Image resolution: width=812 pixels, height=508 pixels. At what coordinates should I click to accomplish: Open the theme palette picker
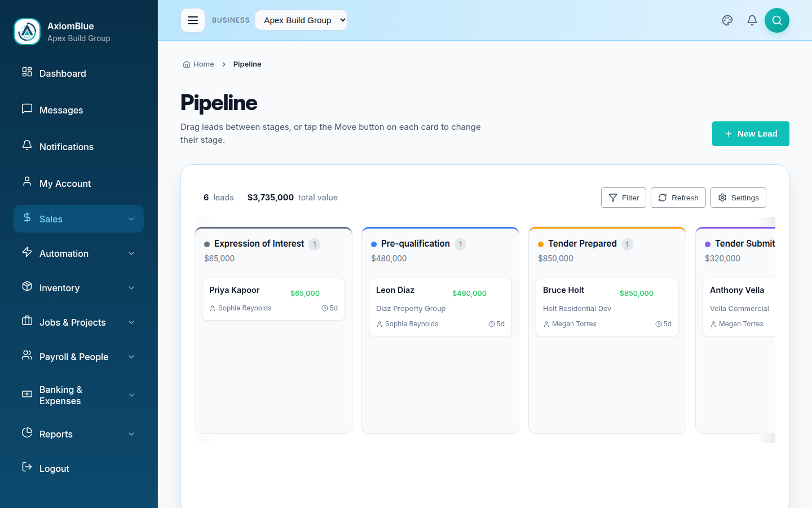coord(727,20)
